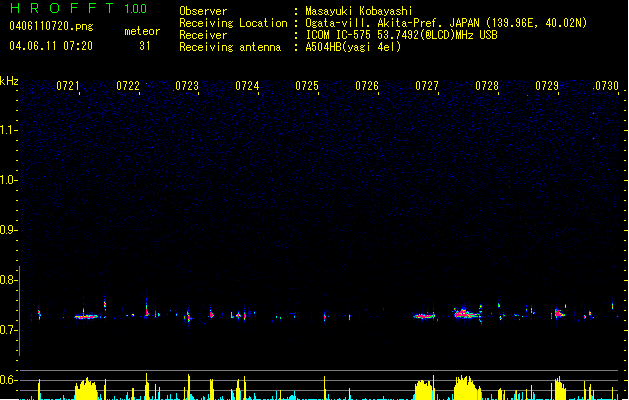
Task: Select the file name 0406110720.png
Action: click(51, 26)
